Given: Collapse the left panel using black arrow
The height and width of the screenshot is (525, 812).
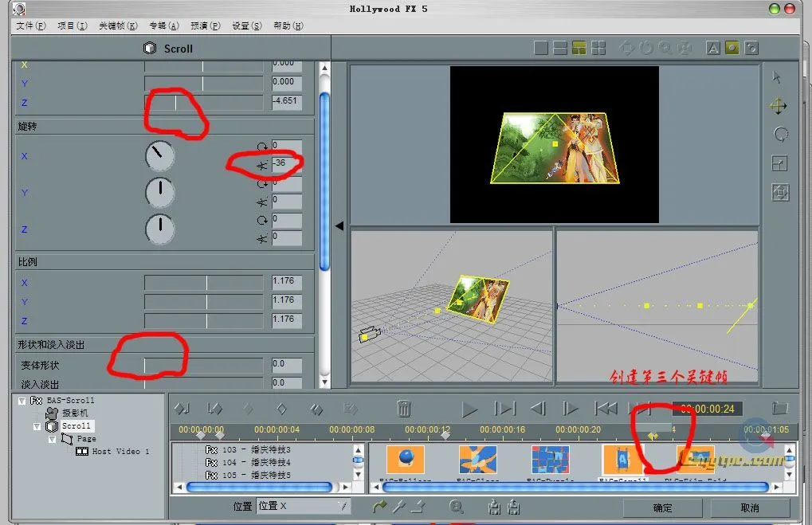Looking at the screenshot, I should [x=339, y=226].
